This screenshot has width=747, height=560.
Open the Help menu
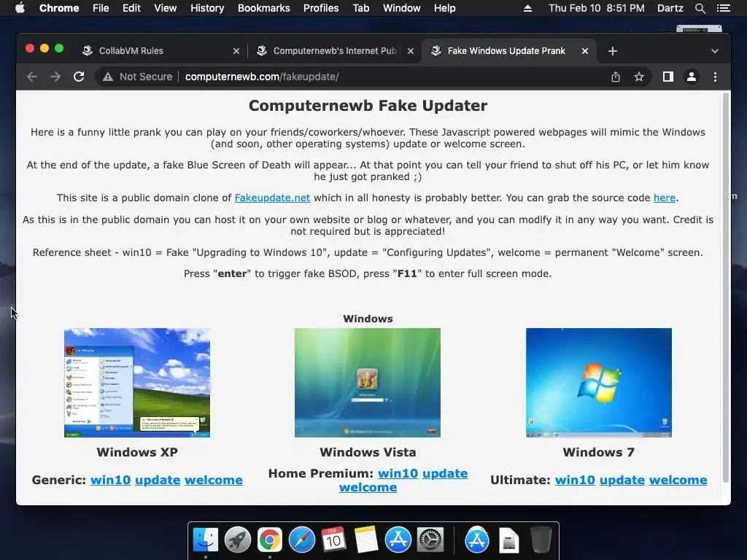click(444, 8)
